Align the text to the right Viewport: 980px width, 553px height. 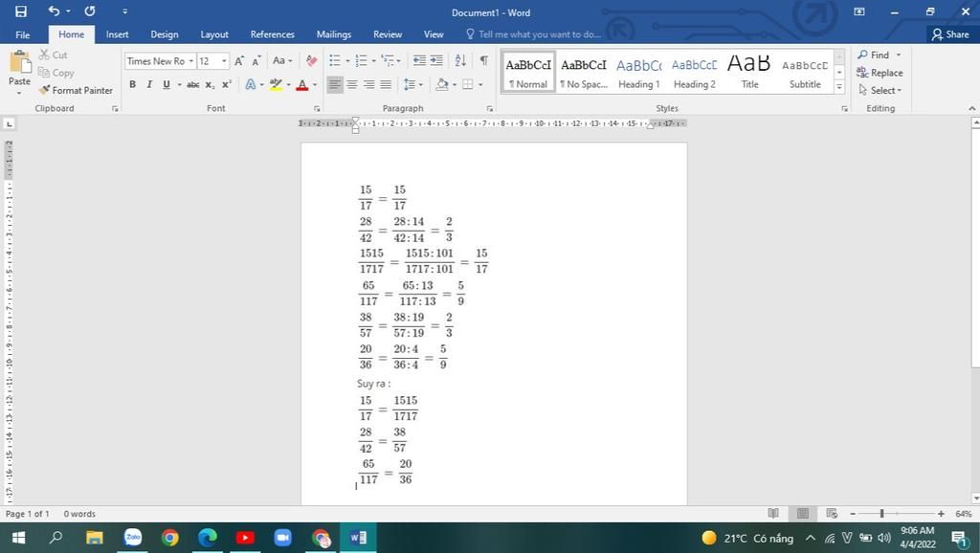coord(369,84)
